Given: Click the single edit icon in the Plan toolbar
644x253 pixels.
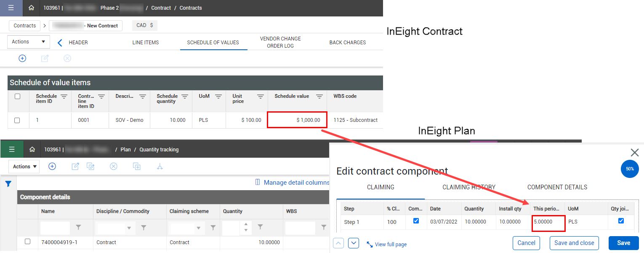Looking at the screenshot, I should click(x=75, y=167).
